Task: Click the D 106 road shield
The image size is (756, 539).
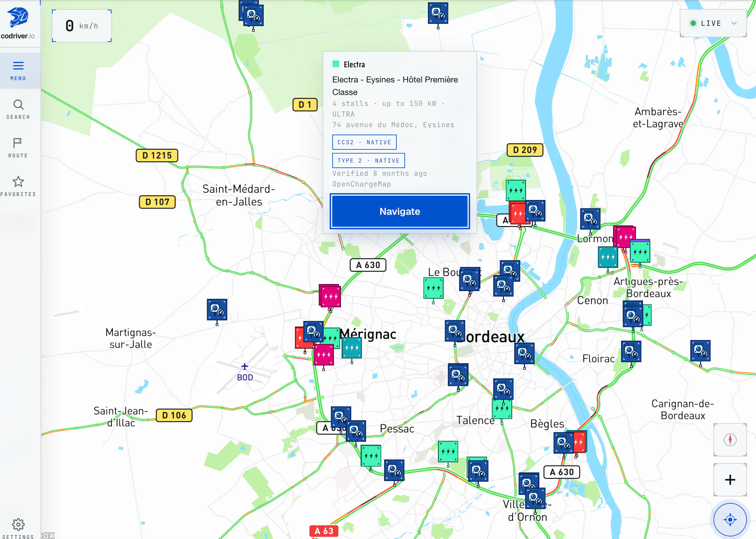Action: pos(174,415)
